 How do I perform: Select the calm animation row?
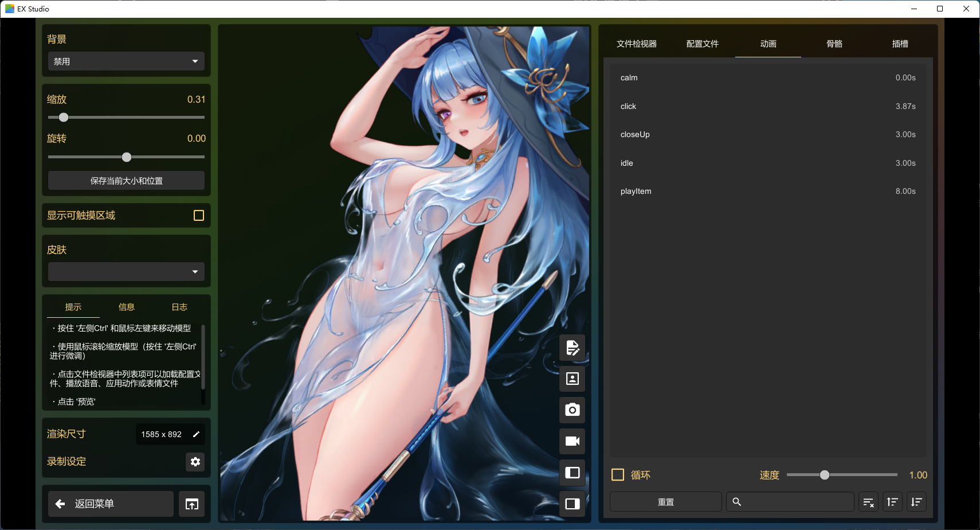768,78
